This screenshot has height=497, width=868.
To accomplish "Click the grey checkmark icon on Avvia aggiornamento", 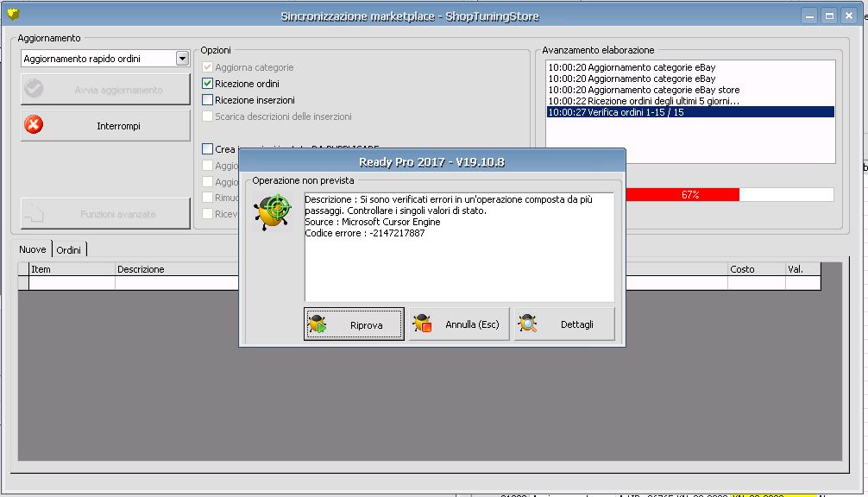I will coord(34,89).
